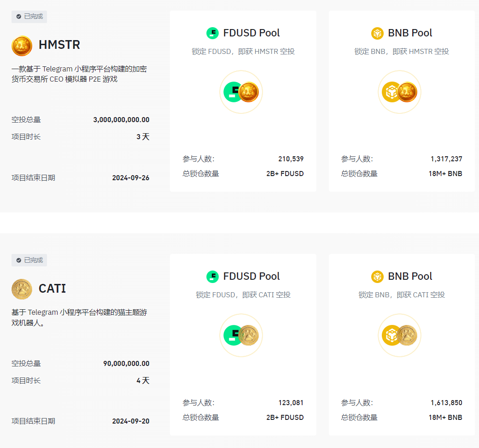The height and width of the screenshot is (448, 479).
Task: Click the 参与人数 label in CATI's BNB Pool card
Action: [357, 403]
